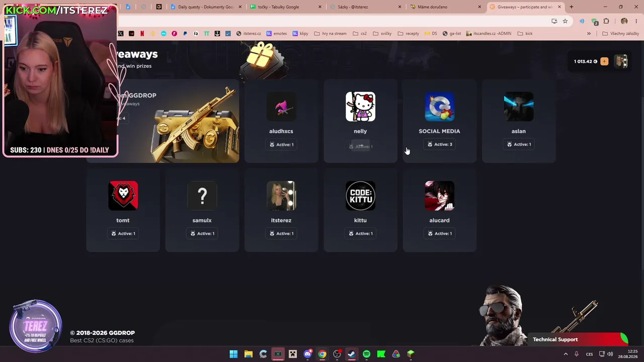Open Steam from the taskbar

pos(352,354)
